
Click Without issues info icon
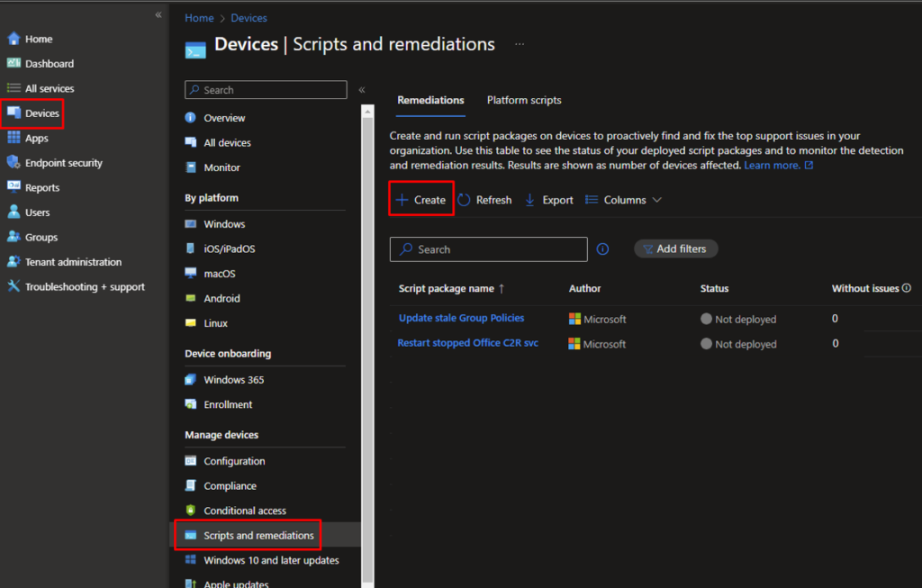907,288
